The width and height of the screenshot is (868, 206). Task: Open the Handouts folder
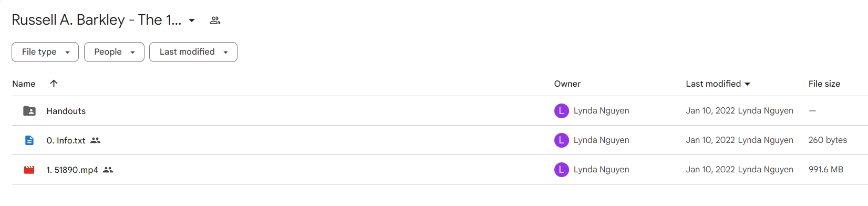[x=66, y=111]
